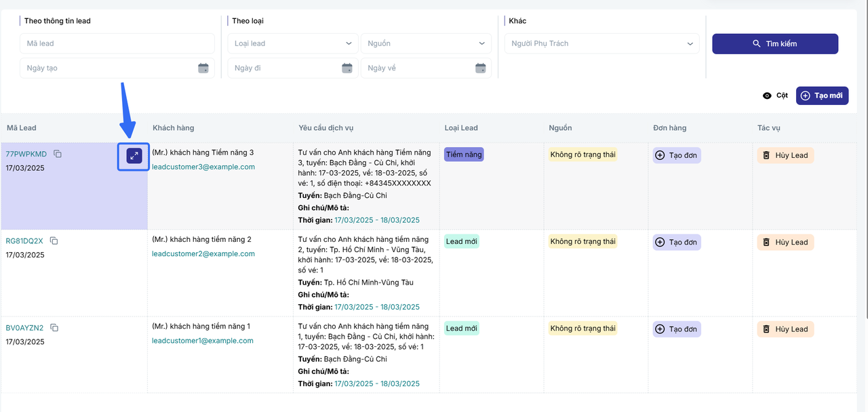Click email leadcustomer1@example.com

[x=203, y=341]
